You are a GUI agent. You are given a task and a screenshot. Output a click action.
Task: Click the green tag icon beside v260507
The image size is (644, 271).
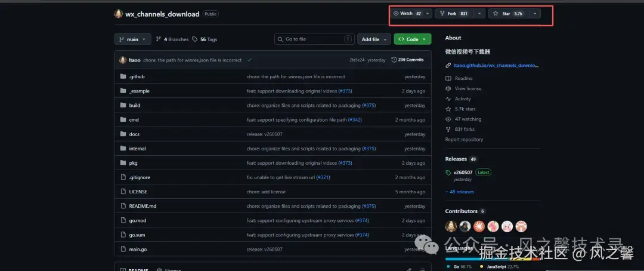click(x=448, y=173)
